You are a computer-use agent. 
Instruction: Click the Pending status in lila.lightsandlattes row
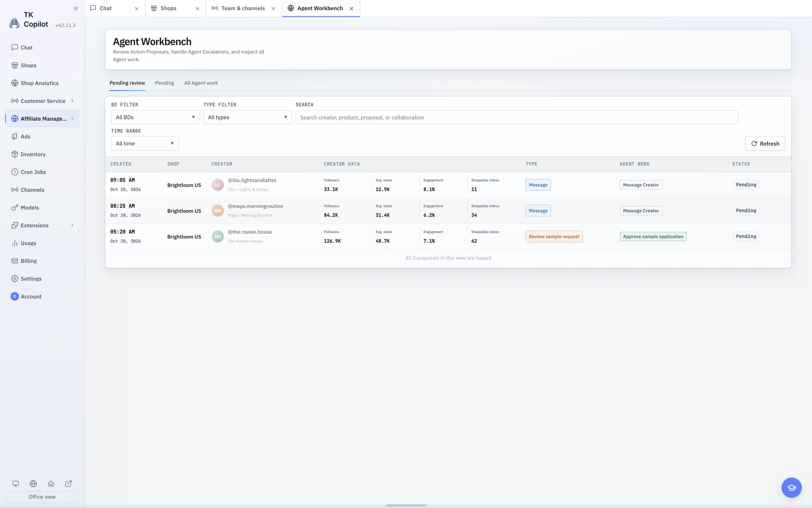click(746, 185)
